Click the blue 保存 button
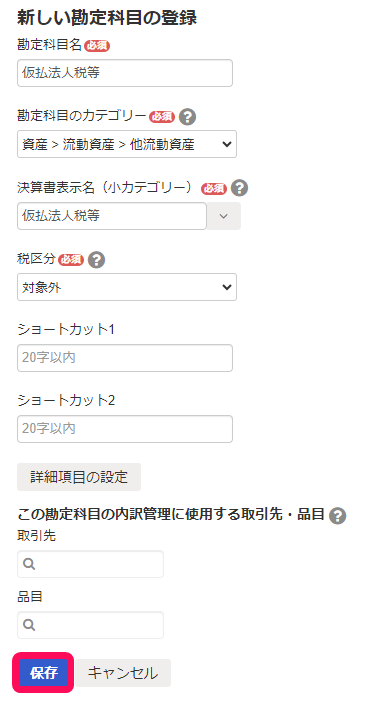The width and height of the screenshot is (389, 701). (43, 672)
